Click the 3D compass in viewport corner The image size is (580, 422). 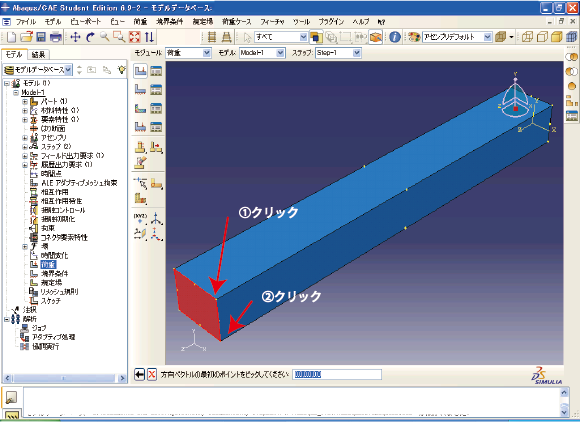pyautogui.click(x=516, y=96)
